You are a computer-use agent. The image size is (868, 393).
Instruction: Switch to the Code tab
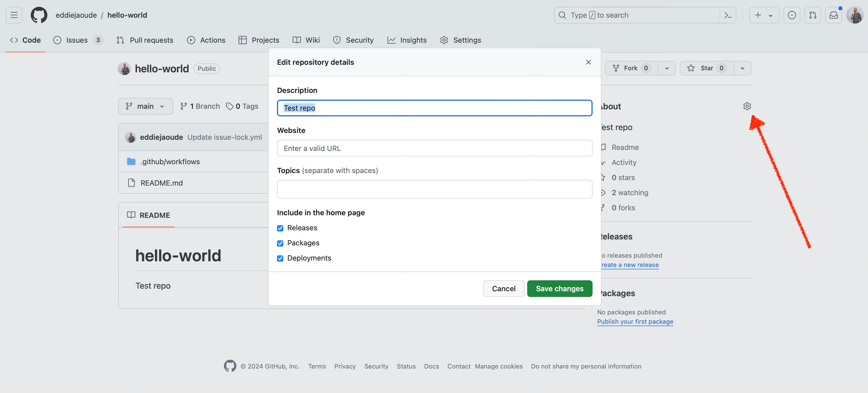(25, 40)
